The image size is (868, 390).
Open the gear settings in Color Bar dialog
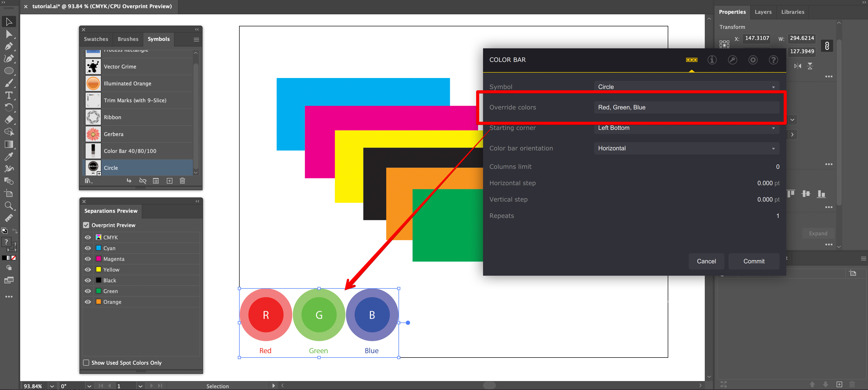[x=753, y=60]
